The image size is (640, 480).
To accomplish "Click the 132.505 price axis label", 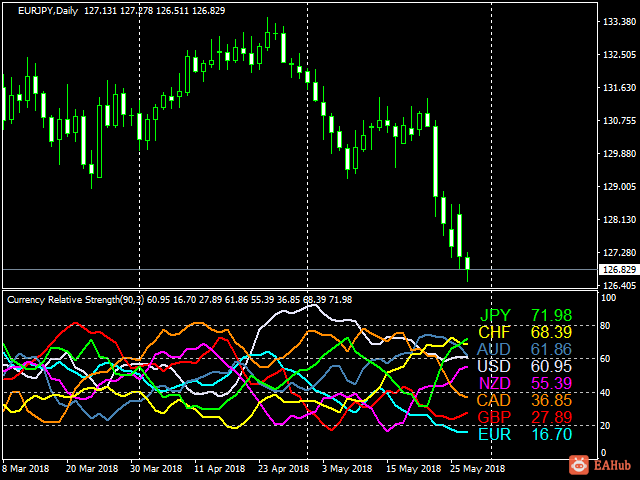I will 619,55.
